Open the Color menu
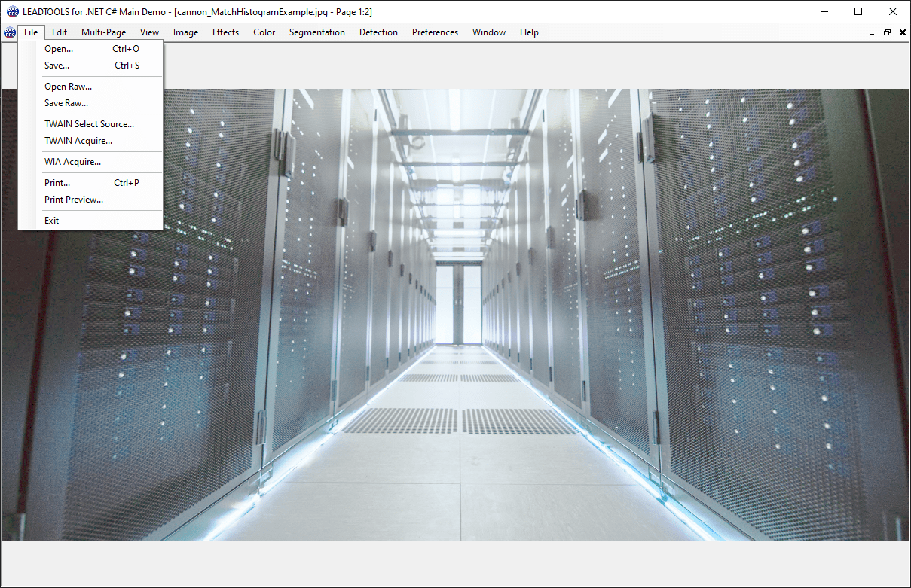Image resolution: width=911 pixels, height=588 pixels. point(264,32)
